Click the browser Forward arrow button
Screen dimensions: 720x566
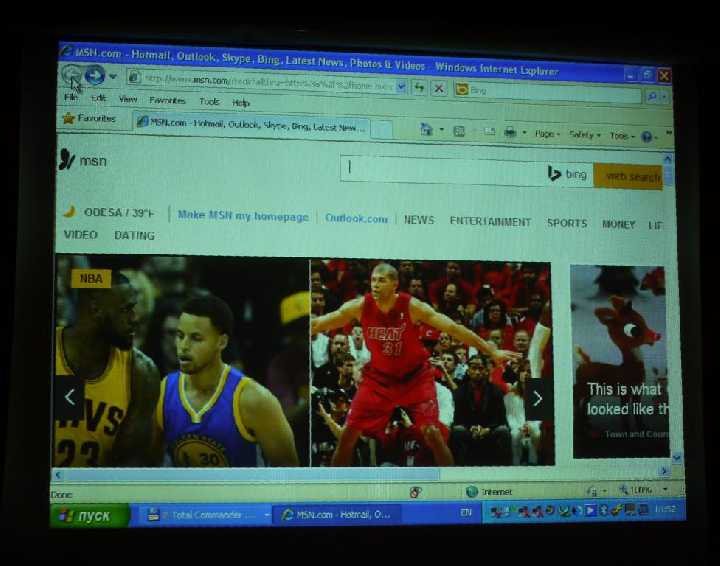click(x=95, y=75)
